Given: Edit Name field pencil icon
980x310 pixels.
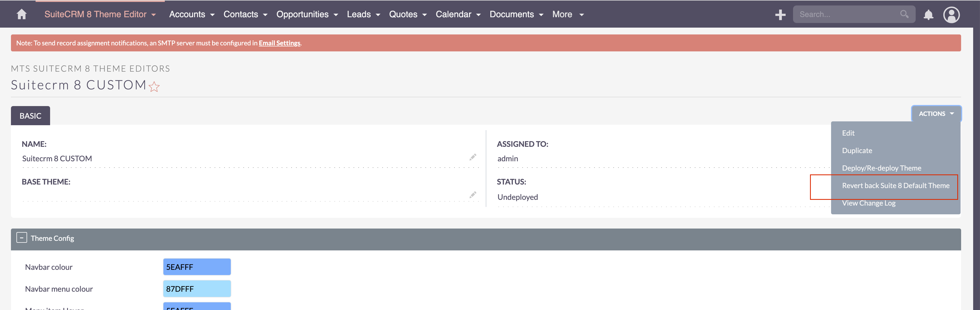Looking at the screenshot, I should coord(472,157).
